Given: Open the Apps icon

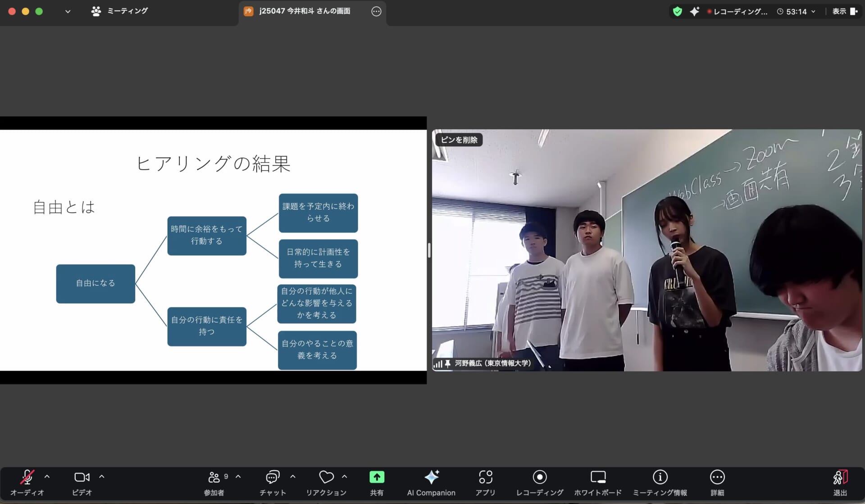Looking at the screenshot, I should point(485,477).
